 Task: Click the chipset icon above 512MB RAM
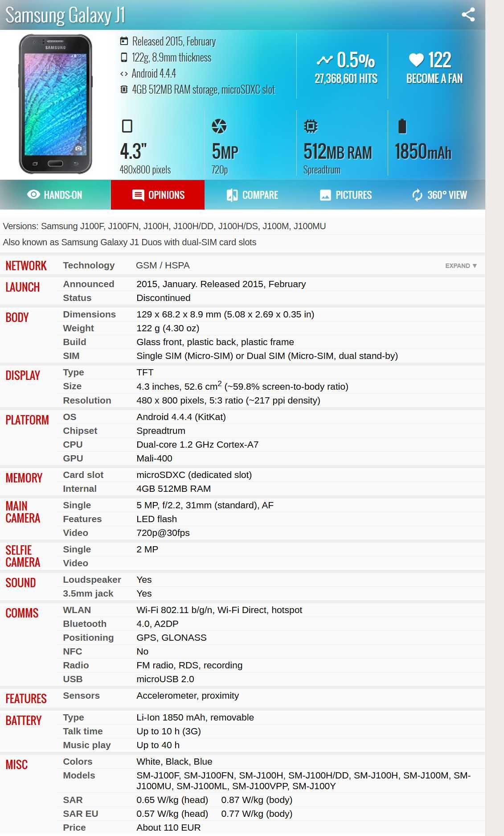click(311, 126)
